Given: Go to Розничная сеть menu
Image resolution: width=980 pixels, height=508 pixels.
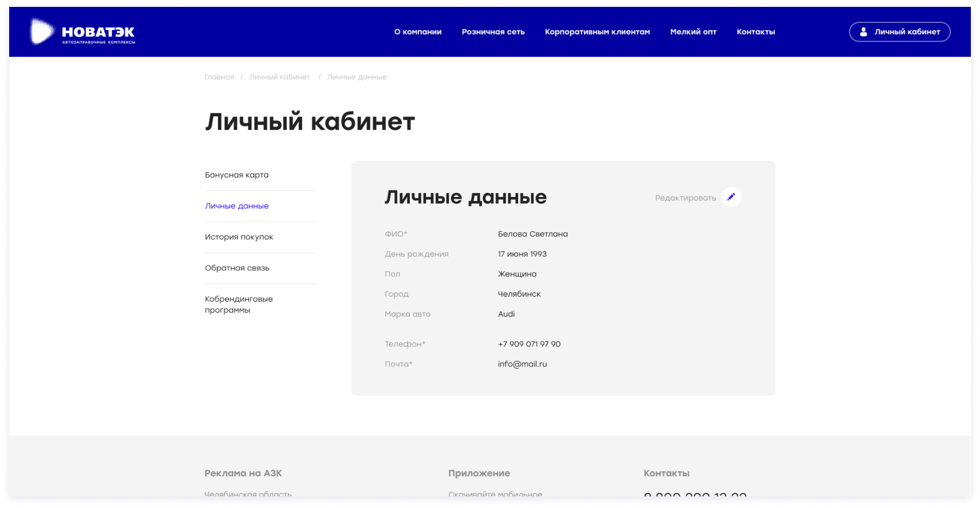Looking at the screenshot, I should pos(493,32).
